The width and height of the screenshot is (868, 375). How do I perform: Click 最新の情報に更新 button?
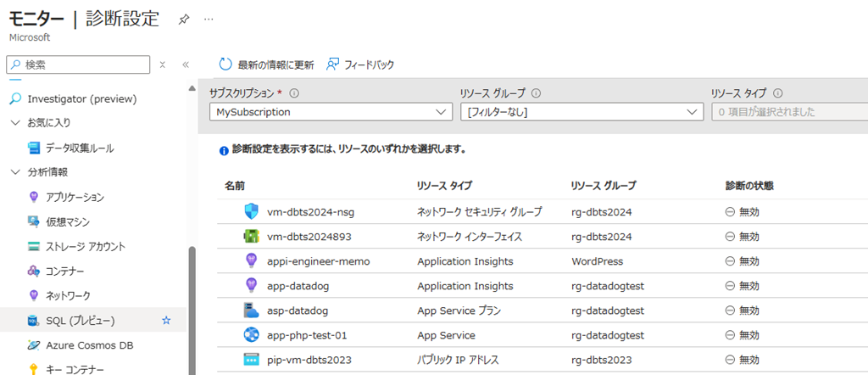(267, 64)
